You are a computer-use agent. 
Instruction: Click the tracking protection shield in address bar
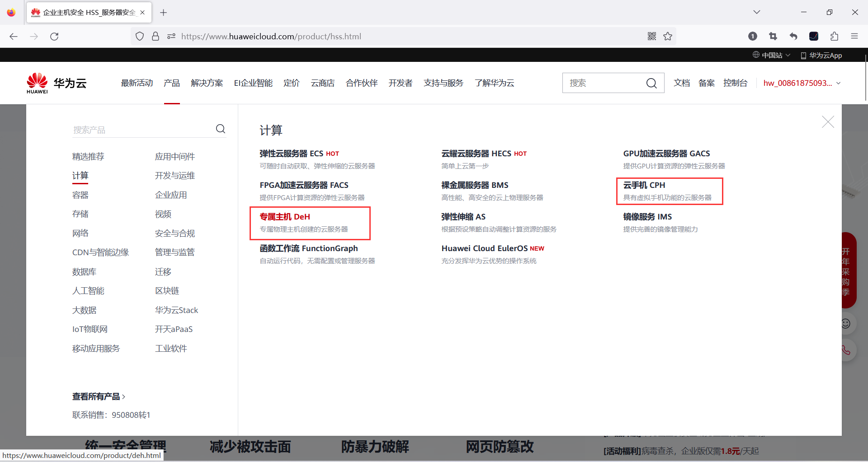click(139, 36)
